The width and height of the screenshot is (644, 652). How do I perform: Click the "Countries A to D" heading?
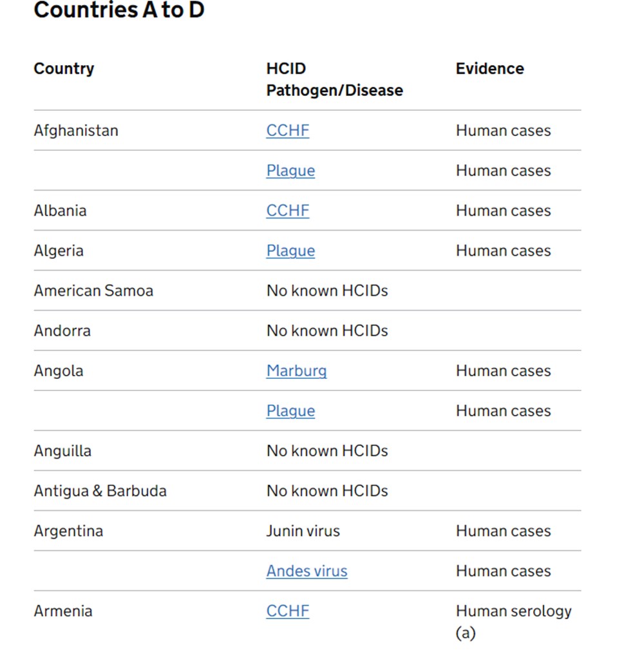pos(119,10)
